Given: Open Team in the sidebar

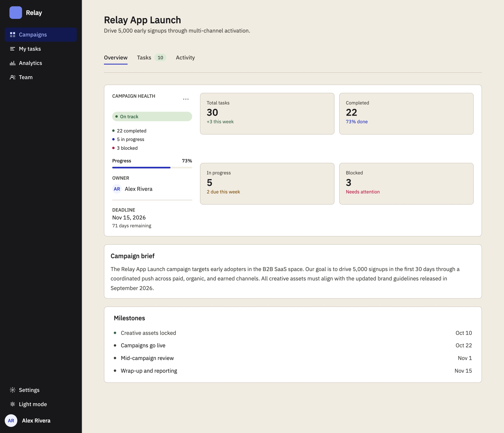Looking at the screenshot, I should pyautogui.click(x=41, y=77).
